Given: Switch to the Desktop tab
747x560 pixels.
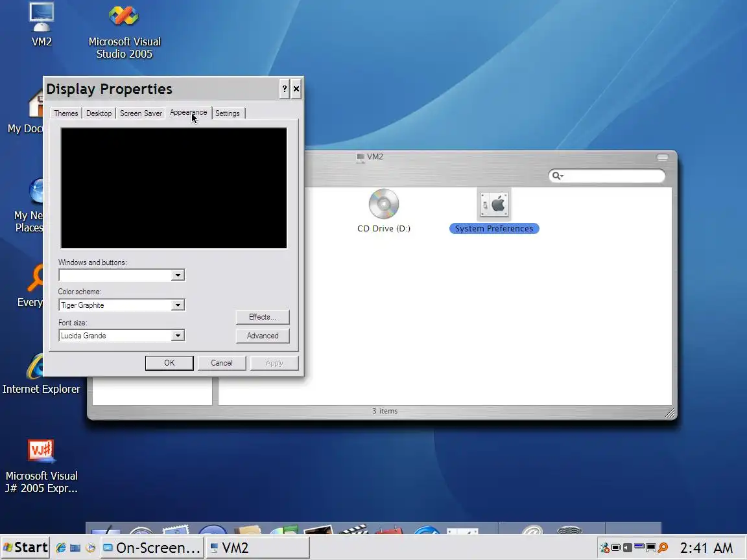Looking at the screenshot, I should (x=99, y=113).
